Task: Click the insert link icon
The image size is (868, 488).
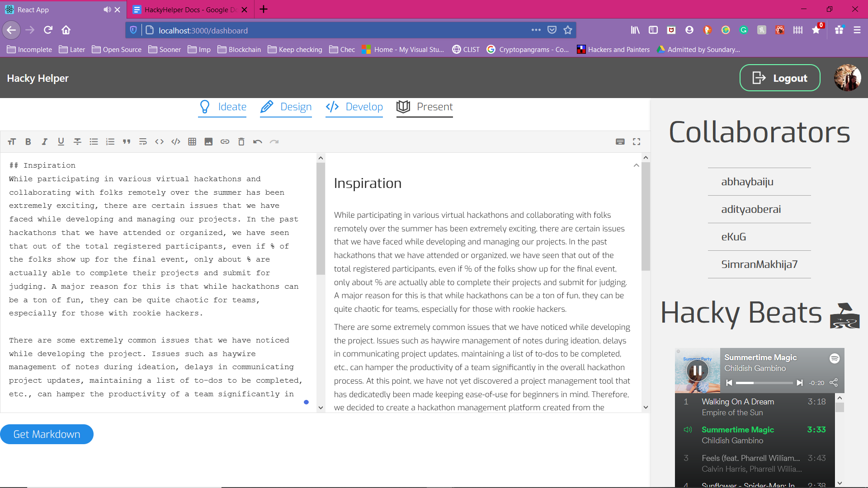Action: click(x=225, y=142)
